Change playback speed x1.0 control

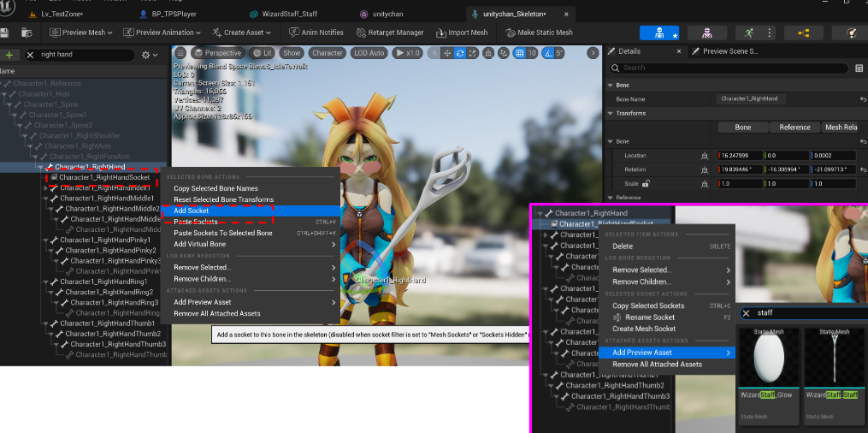point(408,53)
